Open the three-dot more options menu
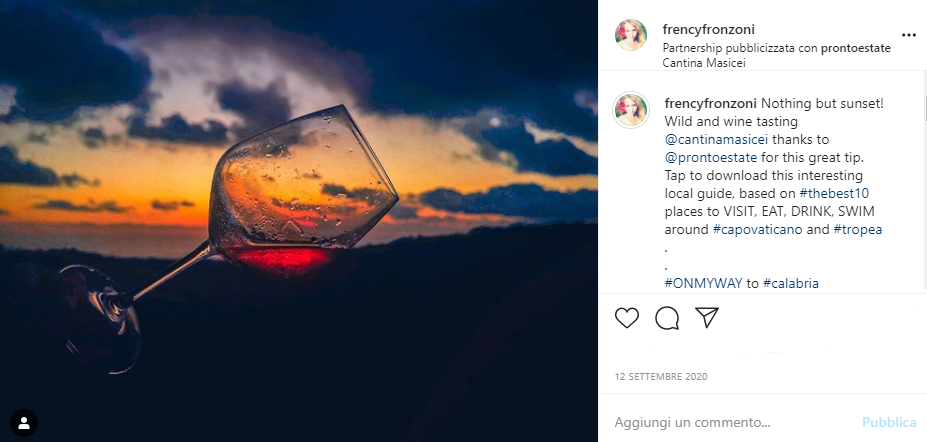927x442 pixels. point(908,35)
